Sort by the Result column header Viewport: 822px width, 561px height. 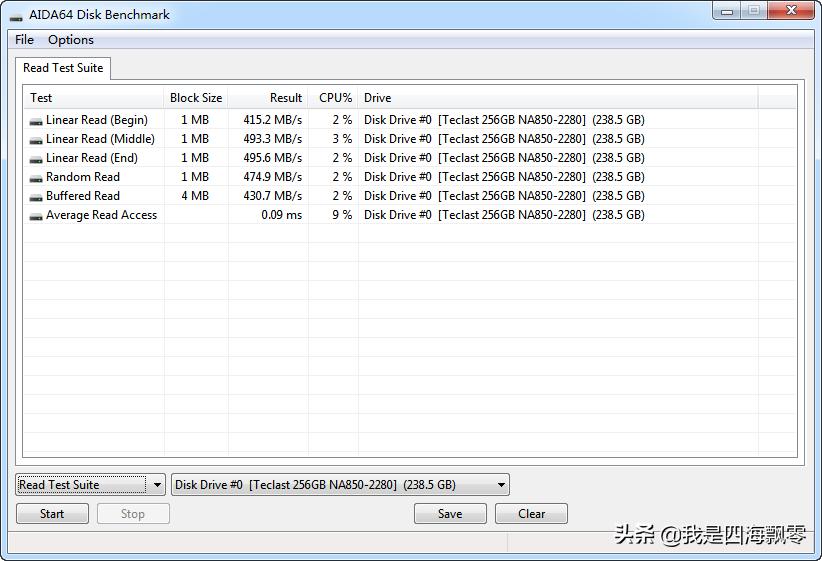pyautogui.click(x=268, y=98)
